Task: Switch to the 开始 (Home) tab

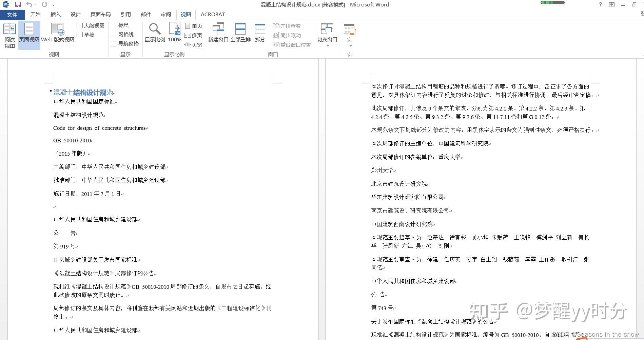Action: point(35,15)
